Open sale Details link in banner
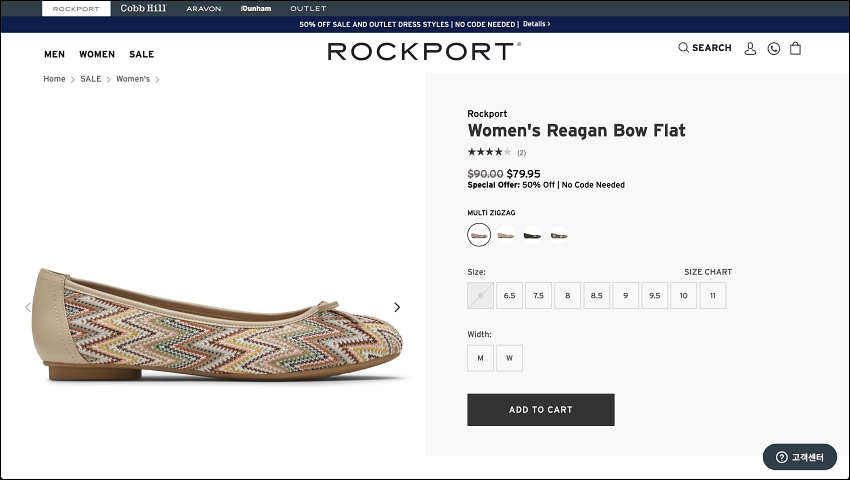Image resolution: width=850 pixels, height=480 pixels. click(x=536, y=24)
